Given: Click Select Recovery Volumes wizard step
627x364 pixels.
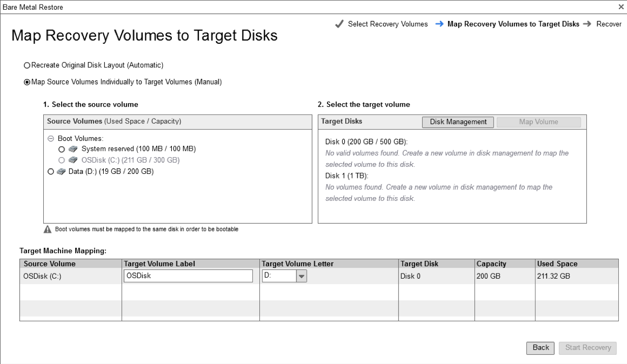Looking at the screenshot, I should 388,24.
